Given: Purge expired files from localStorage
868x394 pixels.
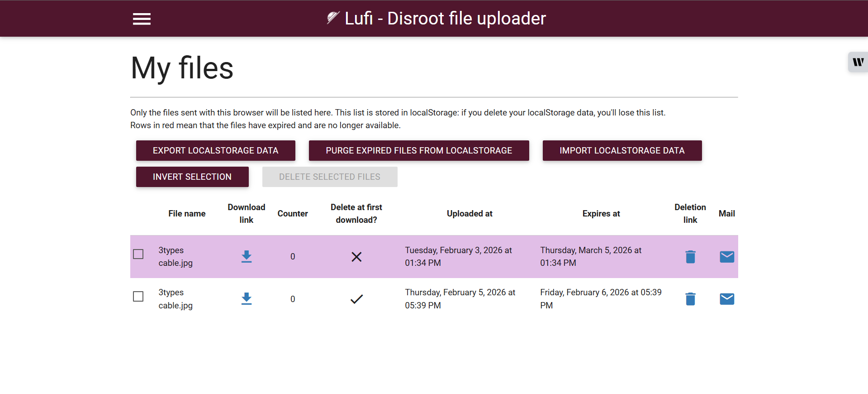Looking at the screenshot, I should (x=419, y=150).
